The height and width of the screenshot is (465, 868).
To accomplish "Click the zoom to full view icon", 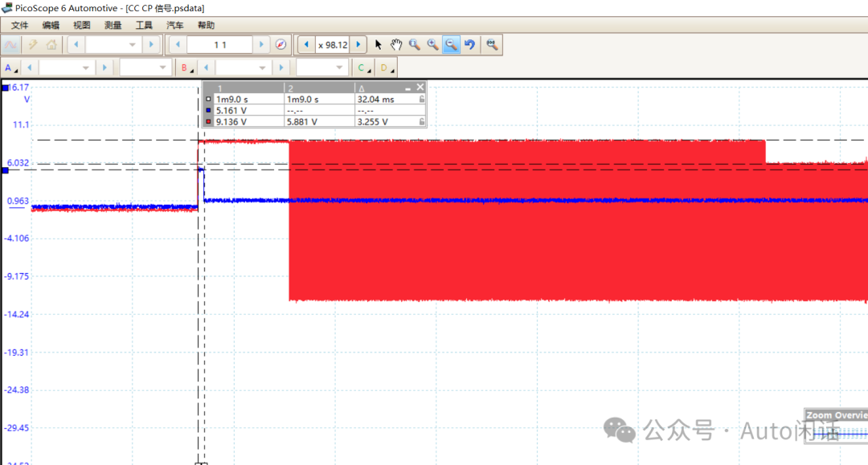I will (492, 45).
